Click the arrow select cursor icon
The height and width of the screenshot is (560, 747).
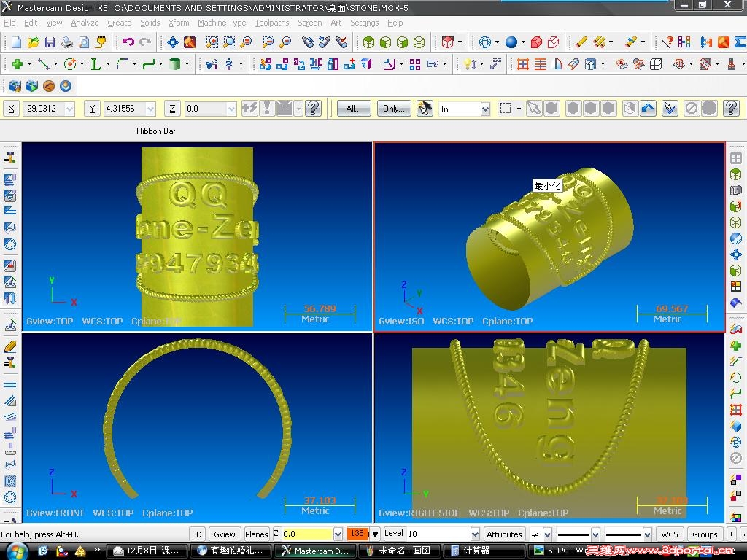[534, 109]
